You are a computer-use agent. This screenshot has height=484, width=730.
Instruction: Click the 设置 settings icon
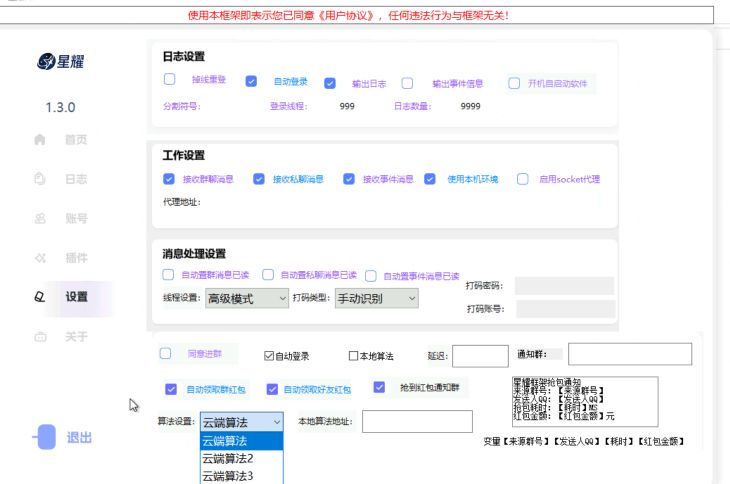[x=40, y=297]
